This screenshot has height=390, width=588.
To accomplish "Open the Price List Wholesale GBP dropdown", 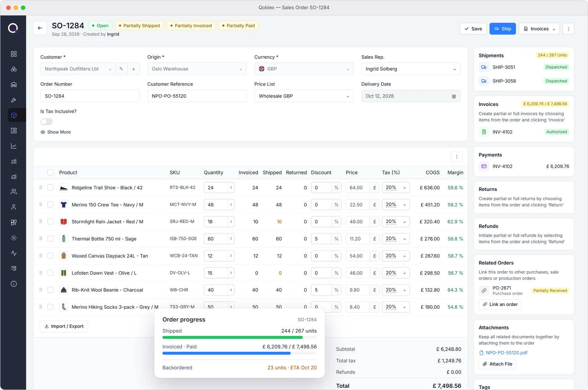I will coord(304,96).
